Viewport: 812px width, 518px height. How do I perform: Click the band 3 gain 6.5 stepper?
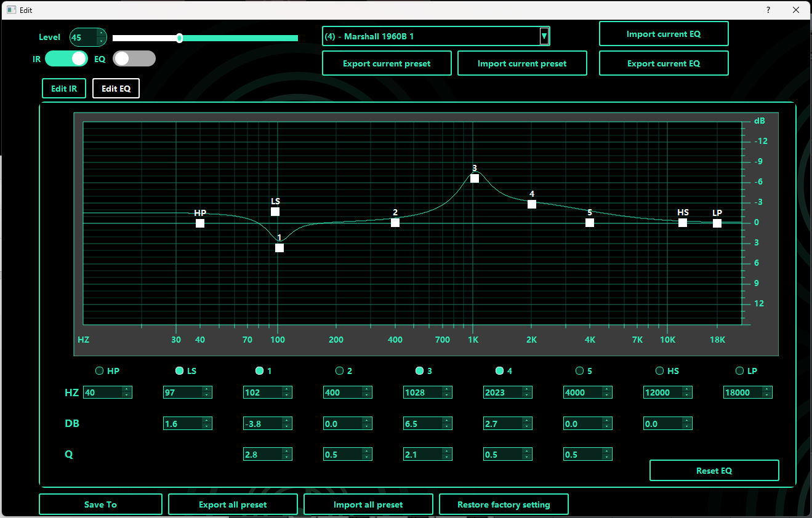coord(446,423)
